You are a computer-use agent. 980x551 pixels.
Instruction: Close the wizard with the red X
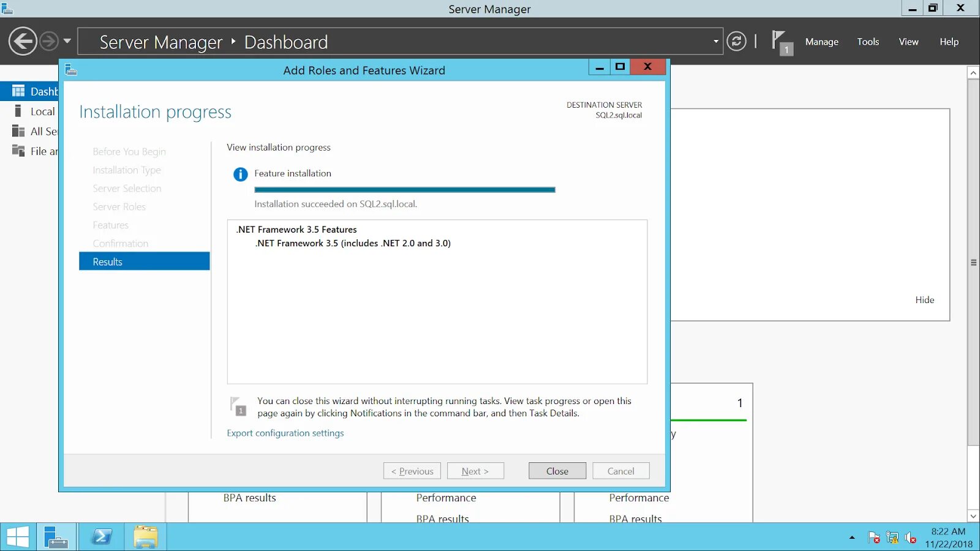(x=647, y=67)
